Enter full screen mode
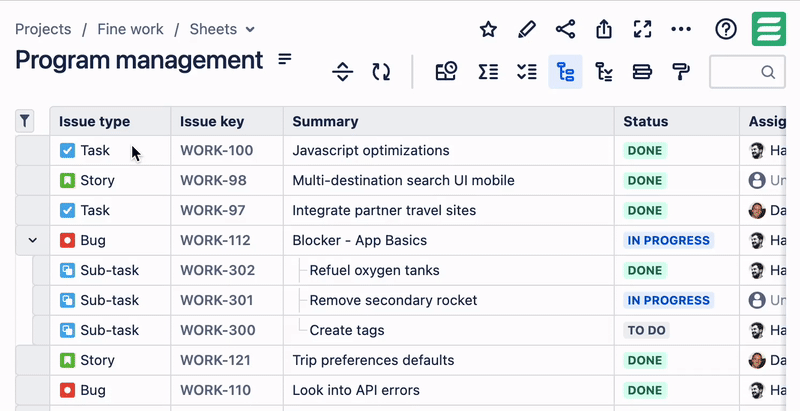The height and width of the screenshot is (411, 800). tap(642, 29)
